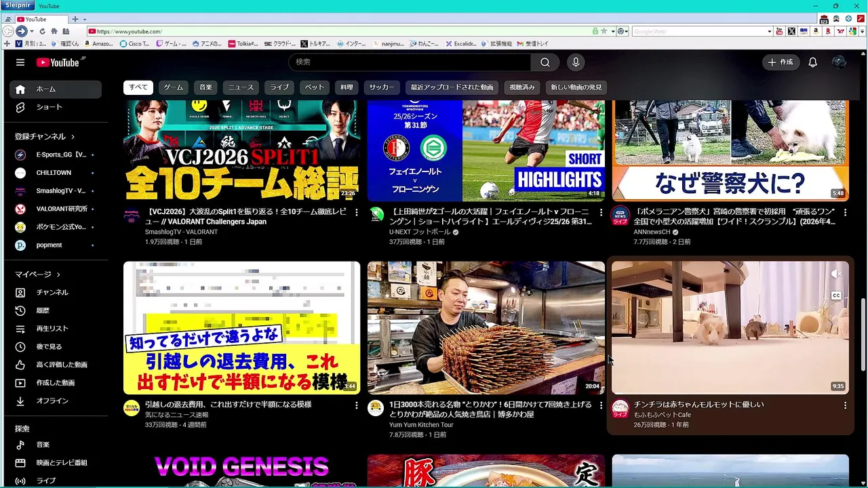Screen dimensions: 868x488
Task: Unmute the チンチラ preview video
Action: [836, 274]
